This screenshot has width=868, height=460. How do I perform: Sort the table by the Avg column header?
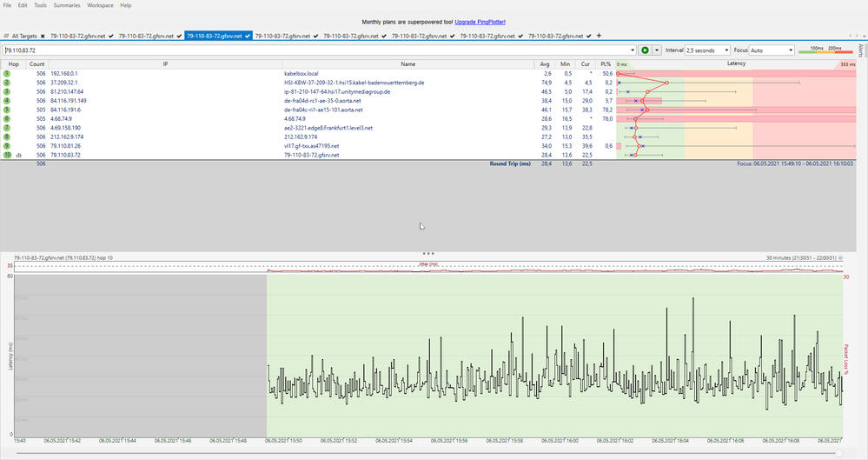(544, 64)
